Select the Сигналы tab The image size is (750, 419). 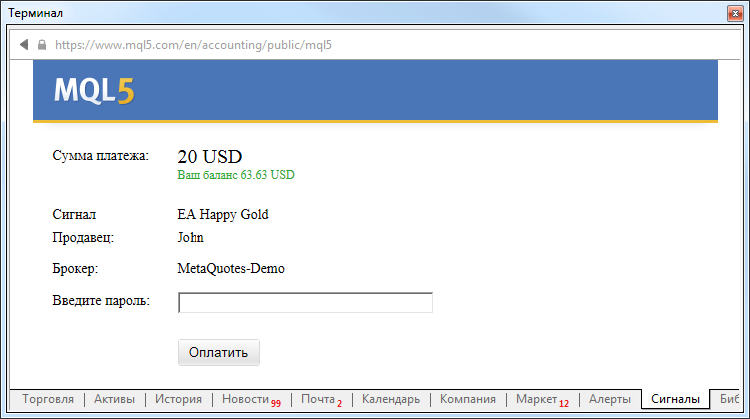tap(675, 399)
